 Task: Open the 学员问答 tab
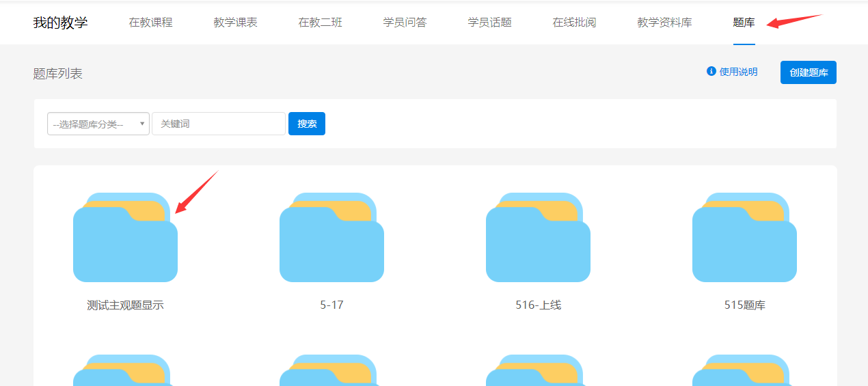click(405, 23)
